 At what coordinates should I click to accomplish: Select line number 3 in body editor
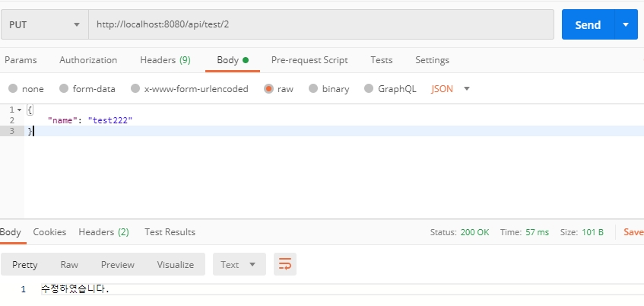pos(11,131)
